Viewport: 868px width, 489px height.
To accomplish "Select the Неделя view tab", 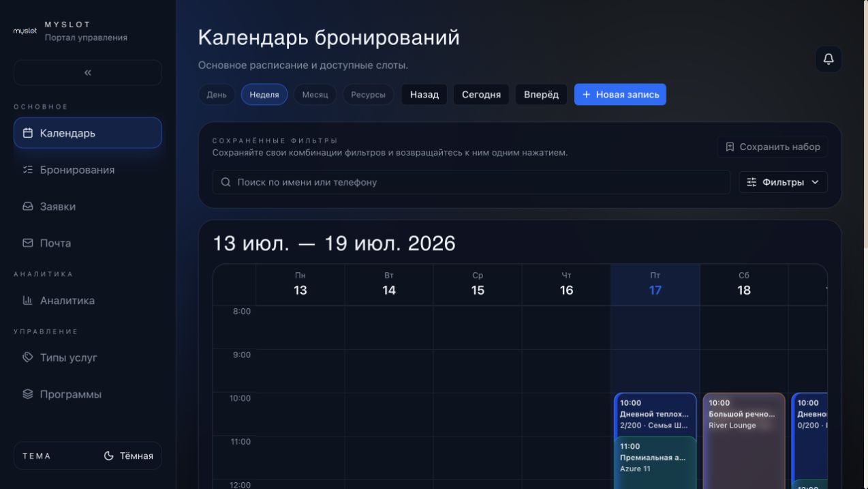I will [264, 95].
